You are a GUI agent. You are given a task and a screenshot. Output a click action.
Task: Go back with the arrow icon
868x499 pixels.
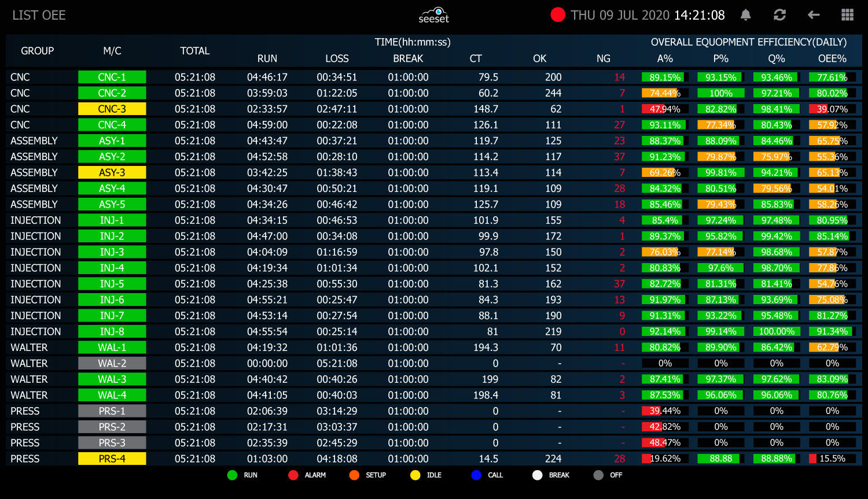pos(814,15)
